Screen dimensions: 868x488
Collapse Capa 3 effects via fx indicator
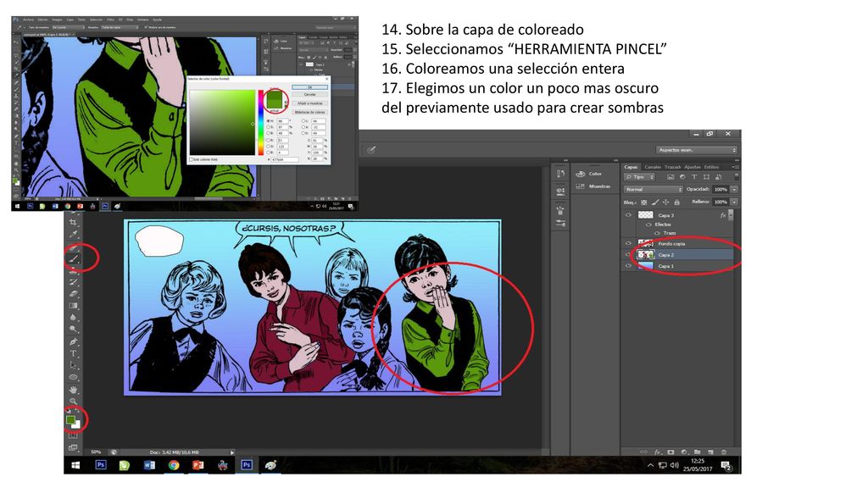(723, 214)
